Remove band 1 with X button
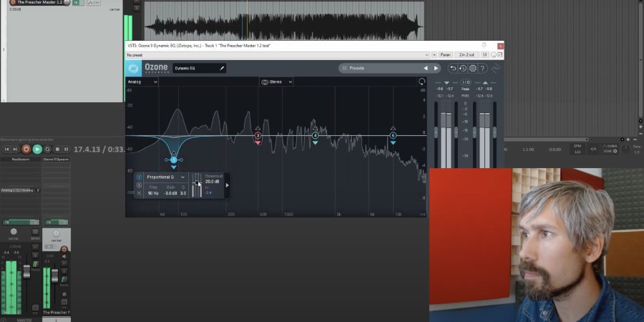The image size is (644, 322). [x=139, y=193]
